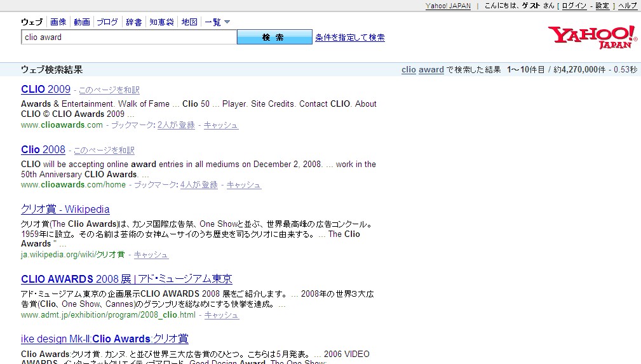Translate the Clio 2008 page via このページを和訳

[104, 151]
